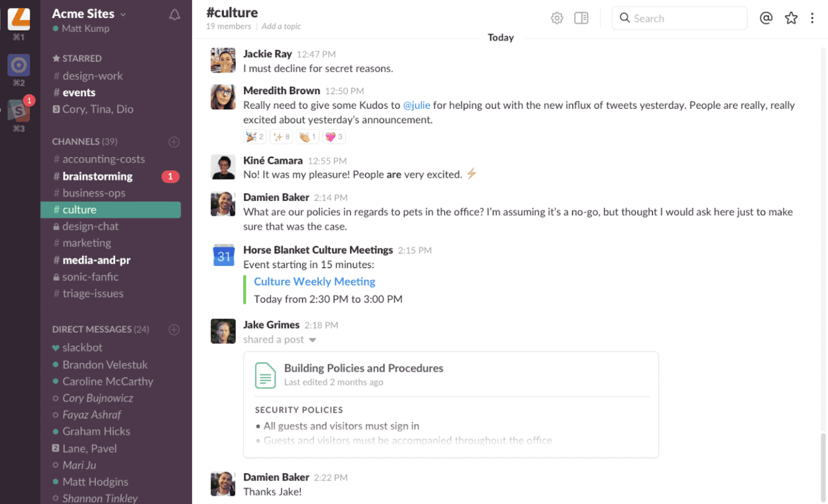Click 19 members count in header
The height and width of the screenshot is (504, 828).
click(228, 26)
